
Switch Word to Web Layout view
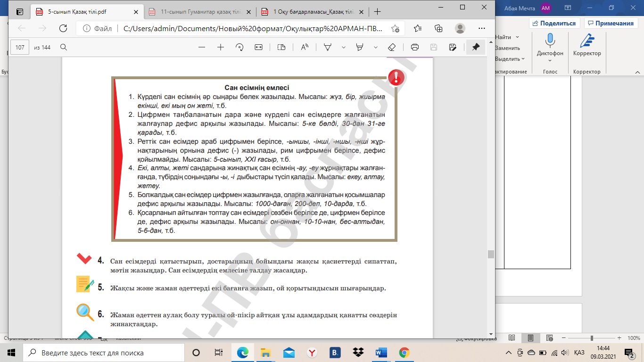[549, 338]
